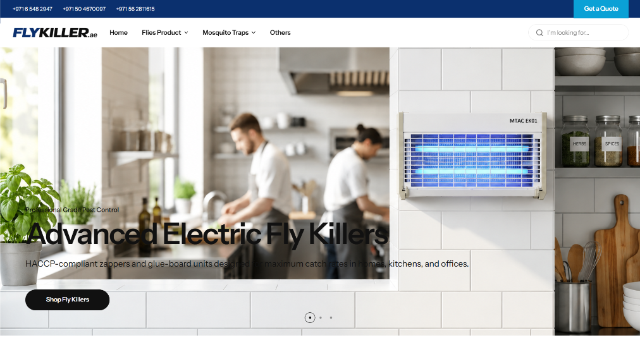
Task: Expand the Flies Product dropdown chevron
Action: [186, 33]
